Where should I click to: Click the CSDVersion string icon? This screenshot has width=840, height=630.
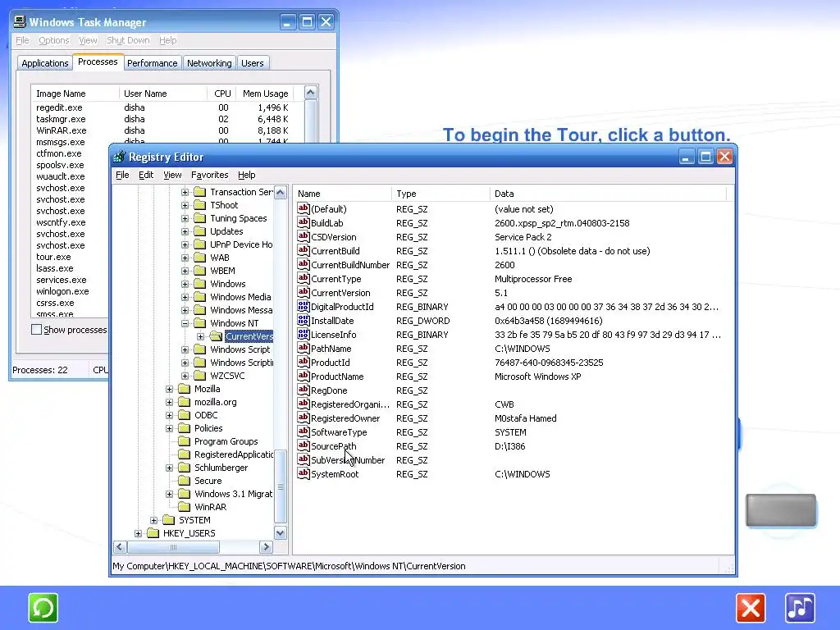(x=304, y=237)
